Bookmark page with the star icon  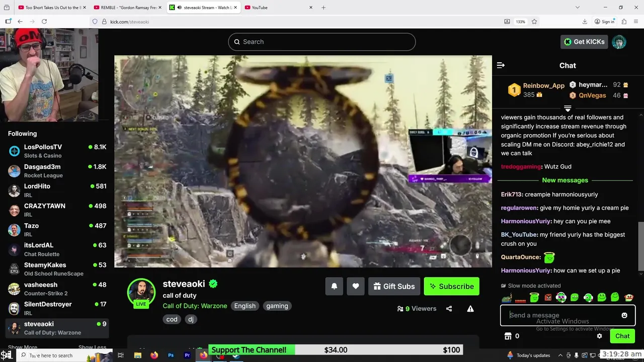click(534, 22)
